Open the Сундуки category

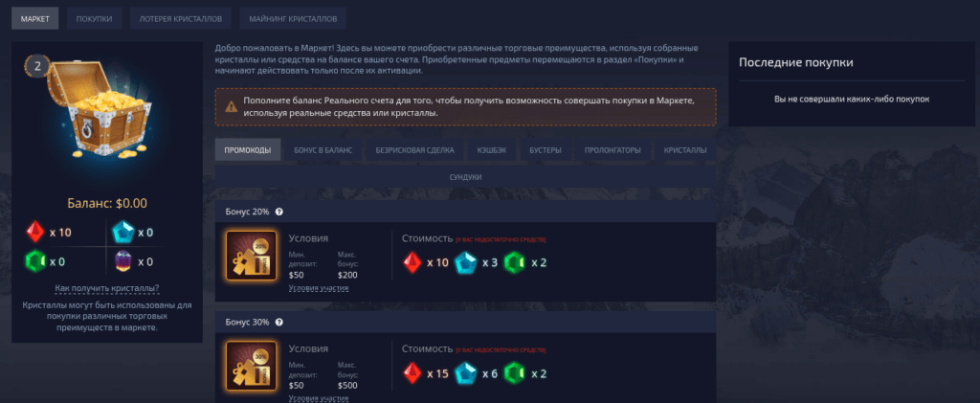[465, 178]
